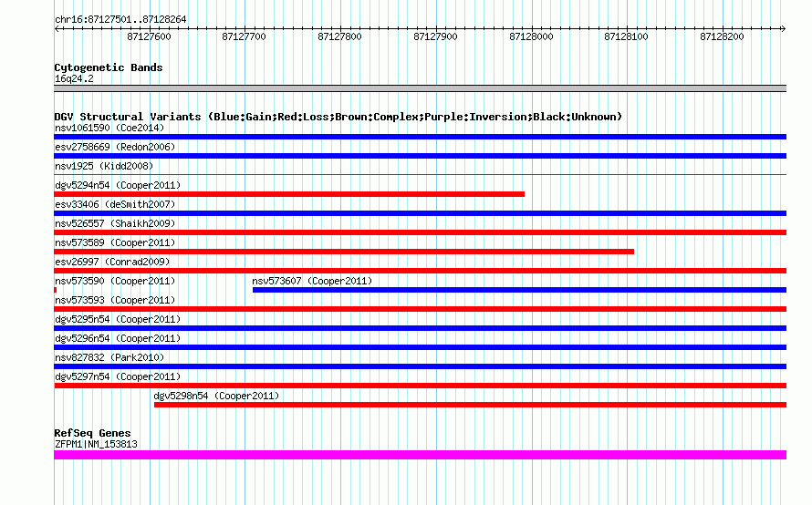Click the red bar under nsv573593
This screenshot has width=812, height=505.
(x=420, y=309)
